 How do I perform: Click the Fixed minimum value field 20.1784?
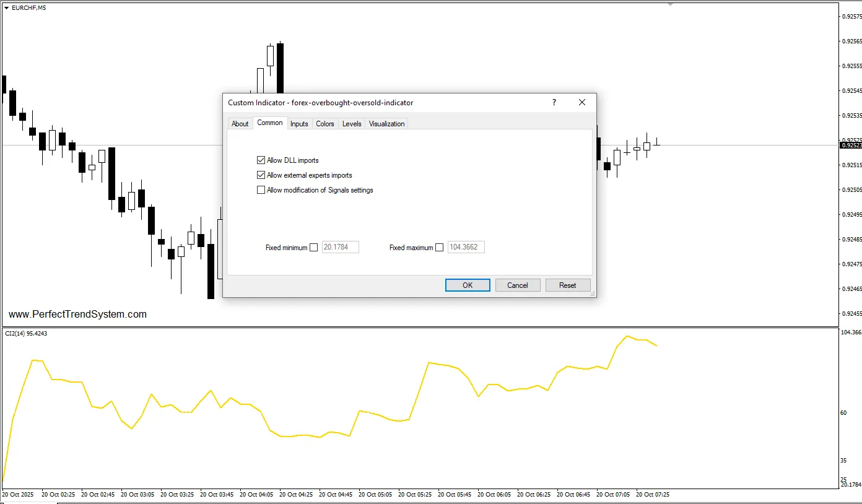(341, 247)
